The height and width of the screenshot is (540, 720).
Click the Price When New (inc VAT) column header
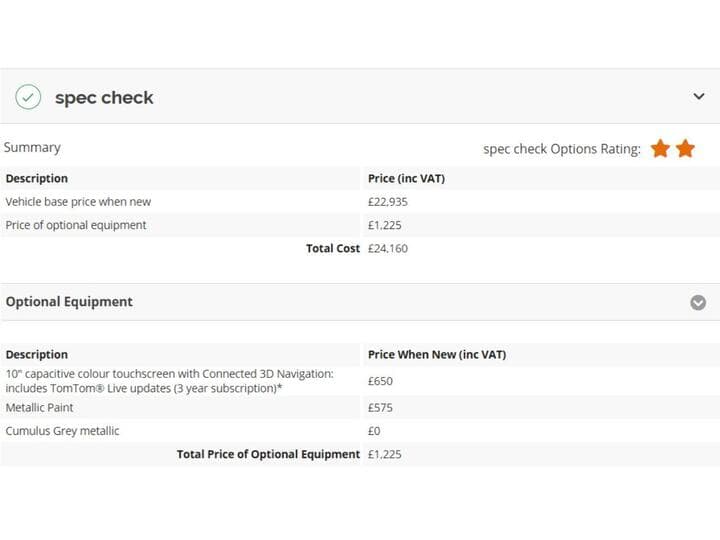(x=437, y=355)
